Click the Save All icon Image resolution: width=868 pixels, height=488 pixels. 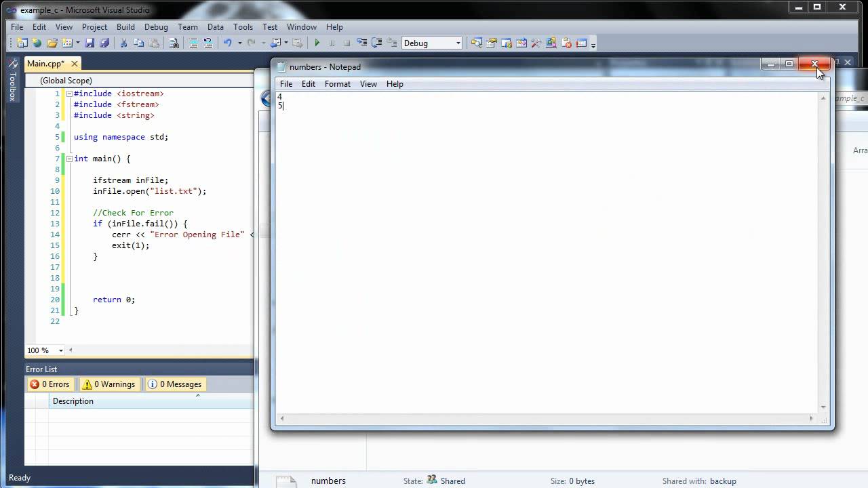pos(104,43)
